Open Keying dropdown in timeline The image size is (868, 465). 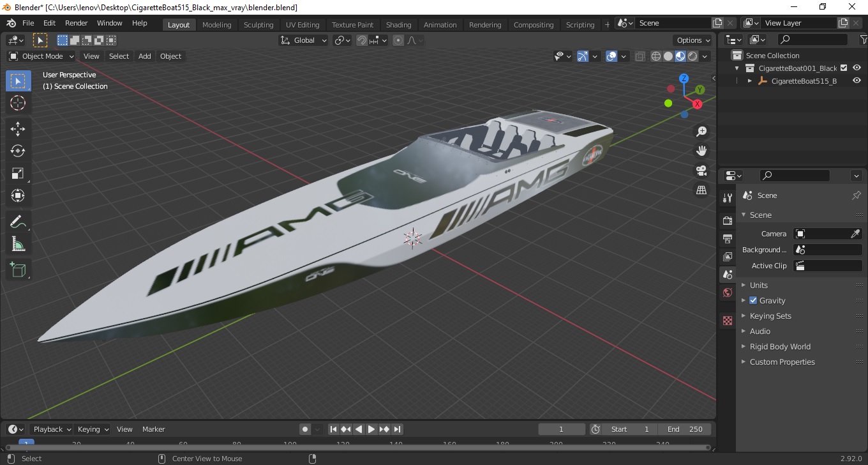pos(93,429)
